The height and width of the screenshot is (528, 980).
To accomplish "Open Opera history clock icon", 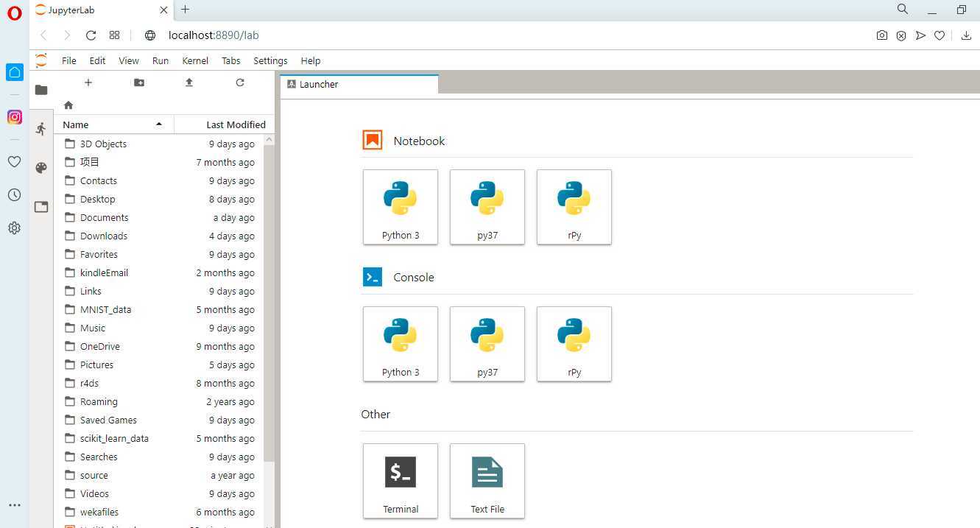I will click(x=14, y=195).
